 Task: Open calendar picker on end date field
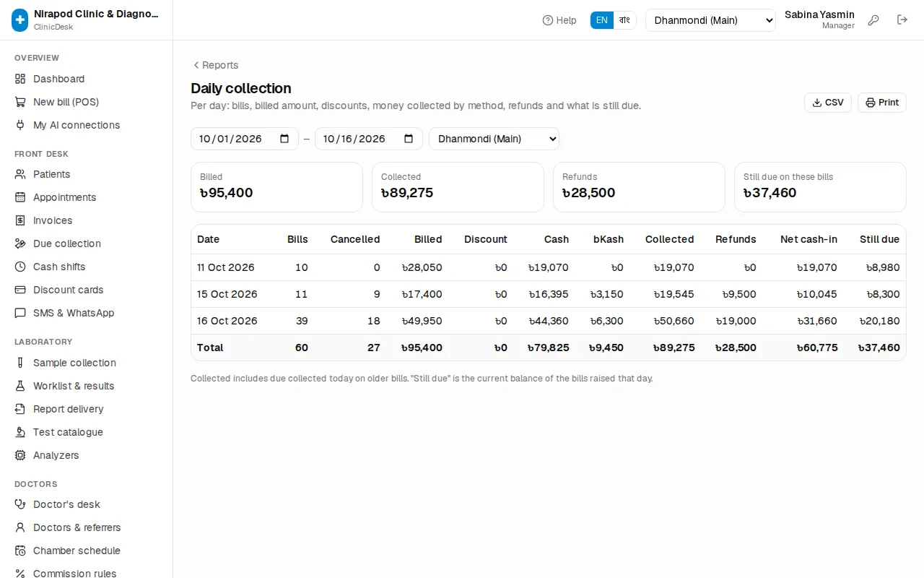409,139
